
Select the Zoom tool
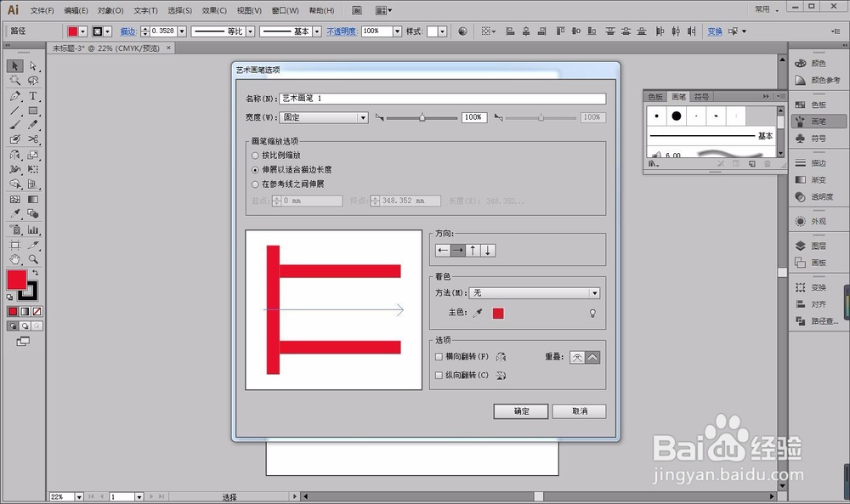[x=33, y=259]
